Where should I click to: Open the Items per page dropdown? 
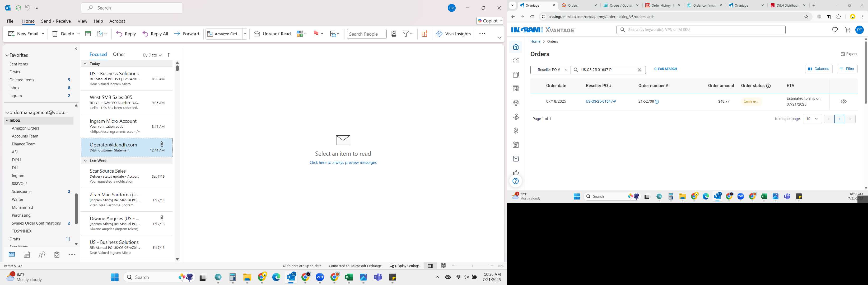click(x=812, y=119)
